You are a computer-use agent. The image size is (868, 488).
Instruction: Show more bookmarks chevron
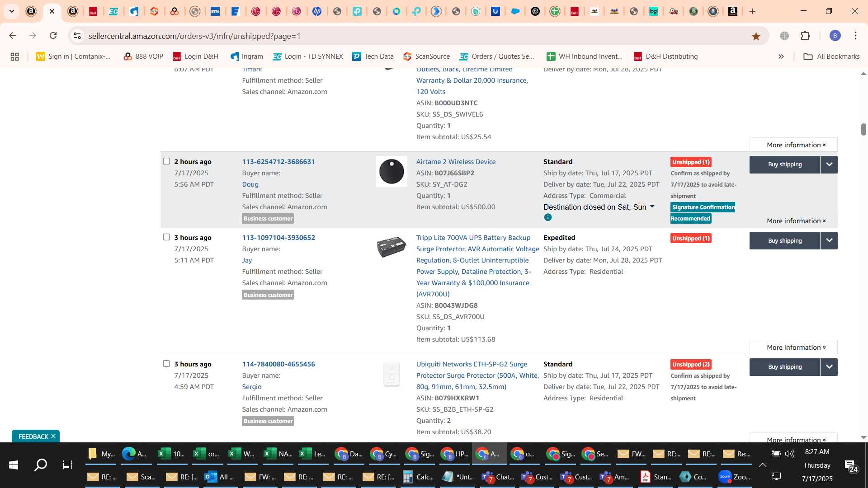[x=781, y=56]
